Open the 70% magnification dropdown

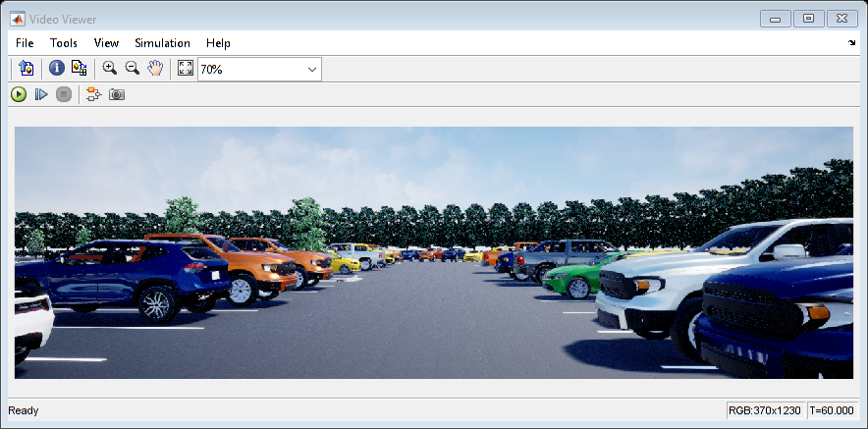click(259, 69)
